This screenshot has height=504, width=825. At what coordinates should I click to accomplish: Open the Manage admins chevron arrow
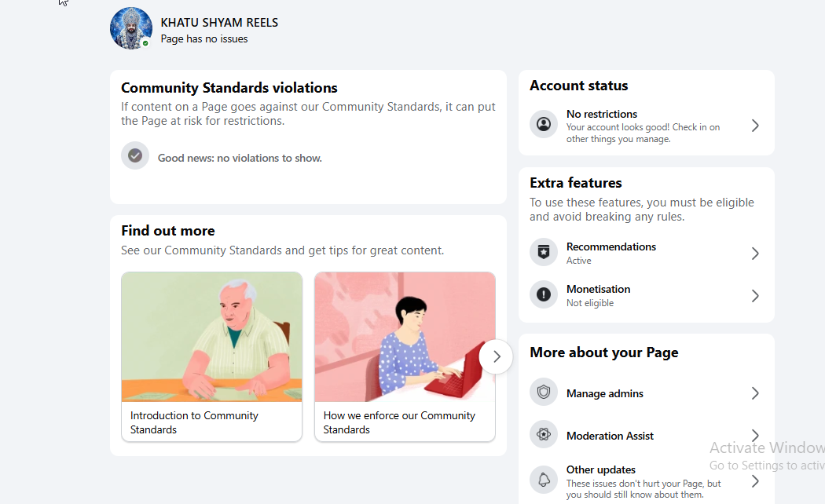pyautogui.click(x=755, y=393)
